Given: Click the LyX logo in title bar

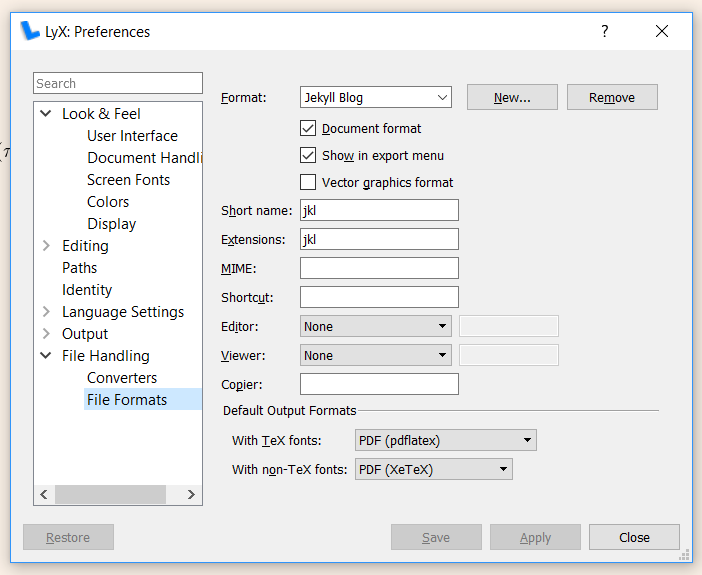Looking at the screenshot, I should pyautogui.click(x=30, y=31).
